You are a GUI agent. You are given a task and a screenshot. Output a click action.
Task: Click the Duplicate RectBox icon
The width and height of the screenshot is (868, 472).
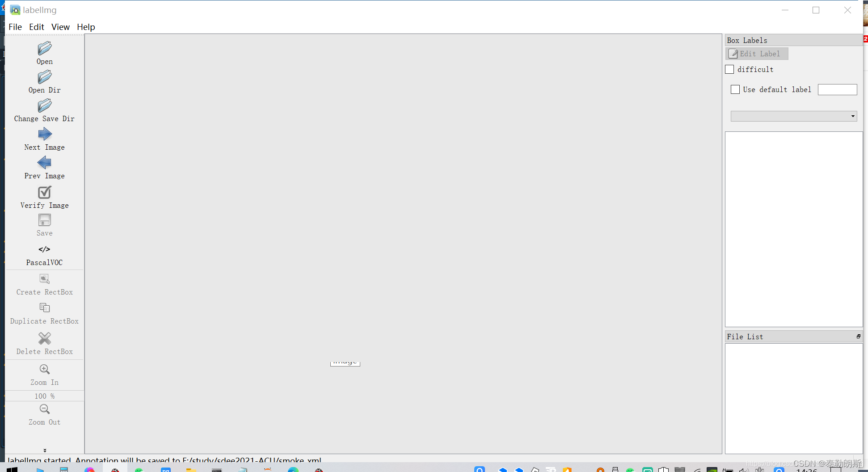click(x=45, y=308)
